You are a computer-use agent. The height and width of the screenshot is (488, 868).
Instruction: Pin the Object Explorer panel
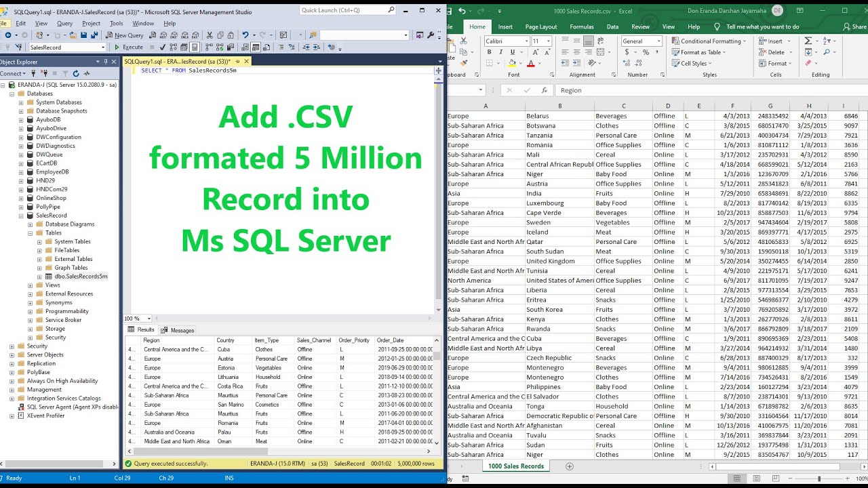106,62
